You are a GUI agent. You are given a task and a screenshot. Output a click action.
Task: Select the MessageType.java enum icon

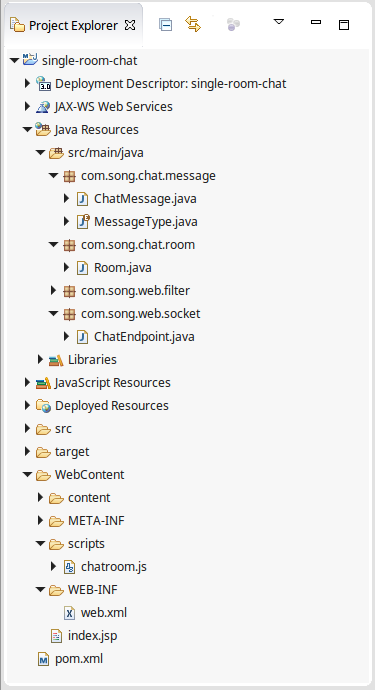click(x=83, y=221)
